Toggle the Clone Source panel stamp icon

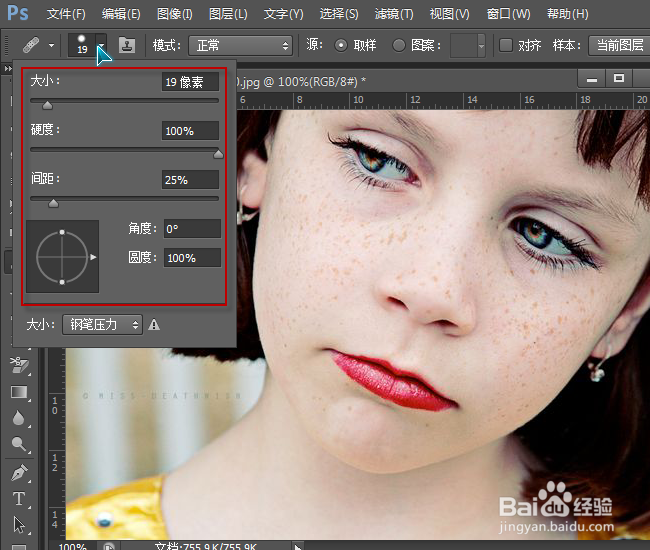(127, 45)
